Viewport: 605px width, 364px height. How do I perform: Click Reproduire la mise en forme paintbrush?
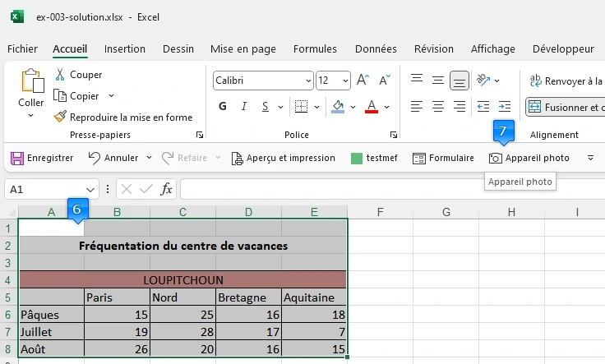(60, 117)
